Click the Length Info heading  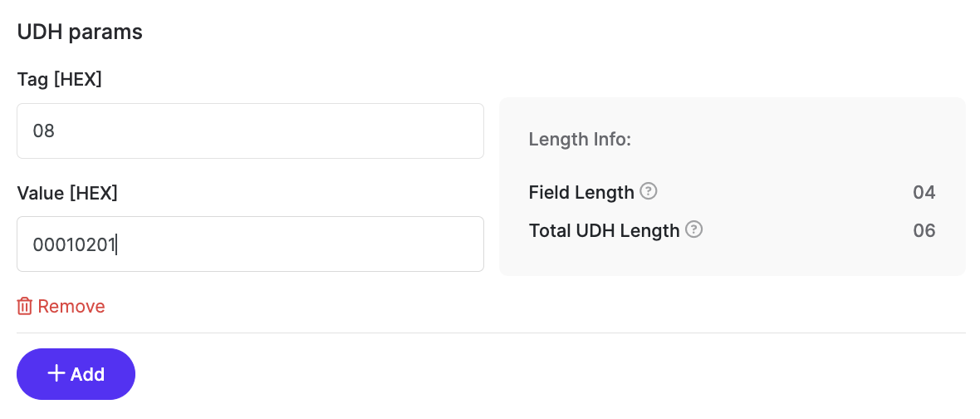pyautogui.click(x=580, y=140)
